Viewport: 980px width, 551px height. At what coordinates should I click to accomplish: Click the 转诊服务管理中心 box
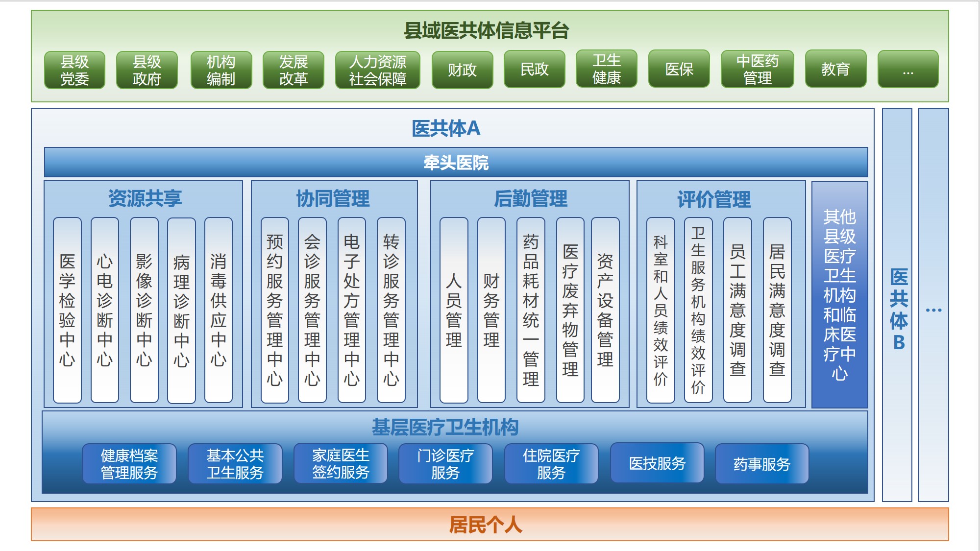[x=391, y=310]
